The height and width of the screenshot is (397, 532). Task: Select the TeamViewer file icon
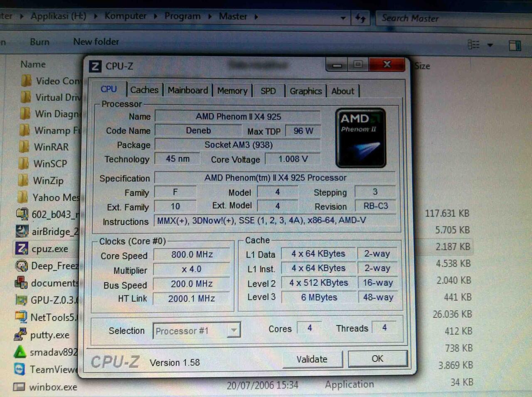pyautogui.click(x=20, y=369)
